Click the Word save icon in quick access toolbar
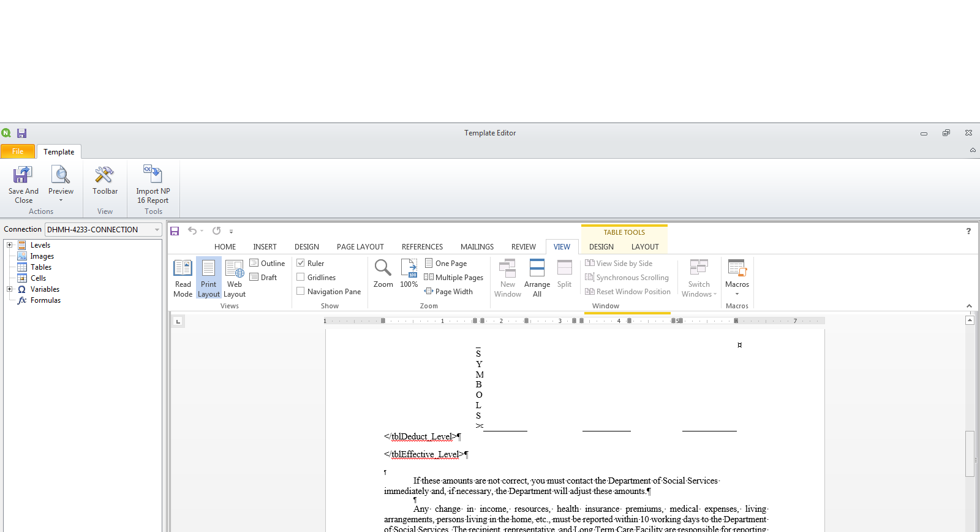Image resolution: width=980 pixels, height=532 pixels. click(175, 231)
